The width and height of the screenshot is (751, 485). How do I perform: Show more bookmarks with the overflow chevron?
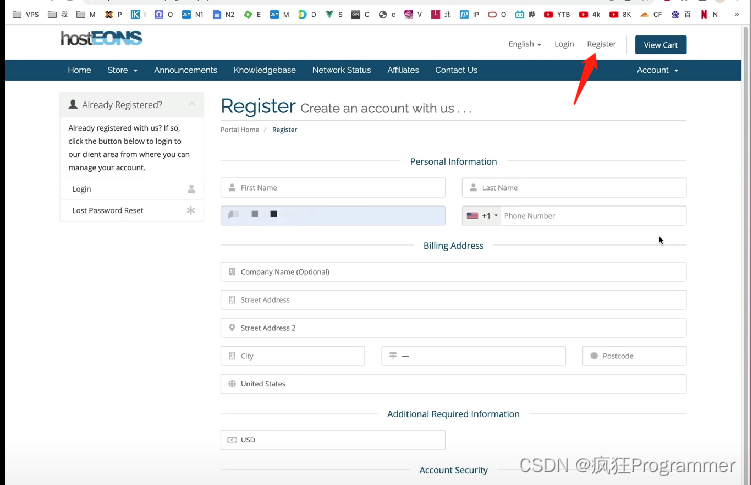coord(737,15)
